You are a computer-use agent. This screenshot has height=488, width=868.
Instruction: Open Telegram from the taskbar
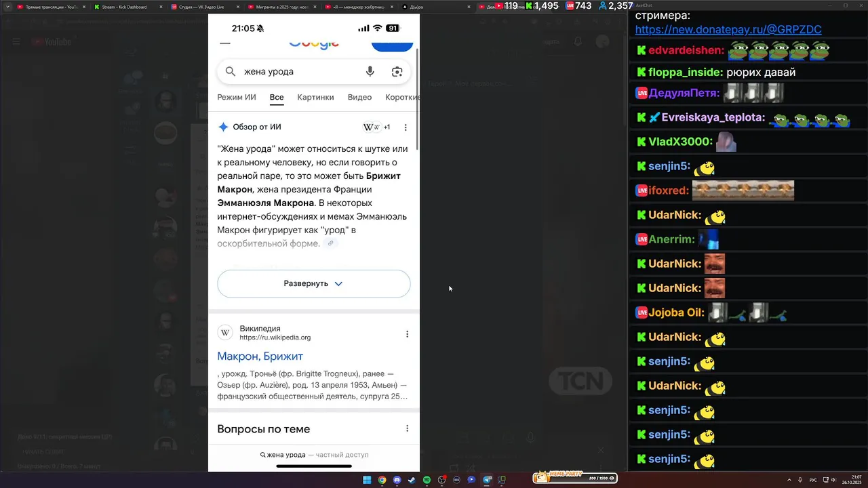click(x=486, y=480)
